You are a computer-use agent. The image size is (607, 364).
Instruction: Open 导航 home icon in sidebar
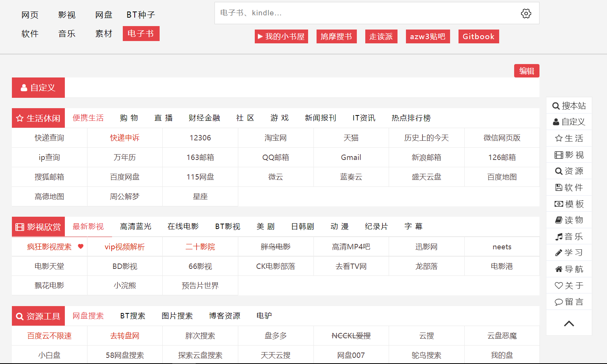tap(559, 269)
